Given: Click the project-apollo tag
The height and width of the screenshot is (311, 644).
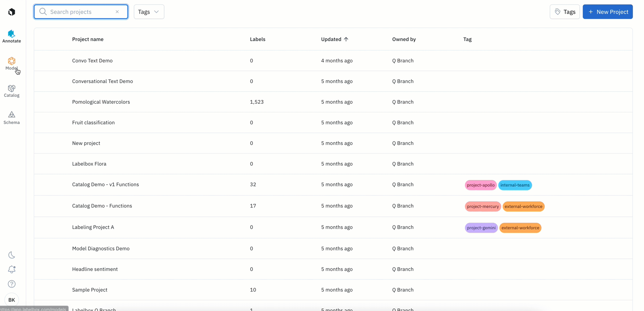Looking at the screenshot, I should pos(481,185).
